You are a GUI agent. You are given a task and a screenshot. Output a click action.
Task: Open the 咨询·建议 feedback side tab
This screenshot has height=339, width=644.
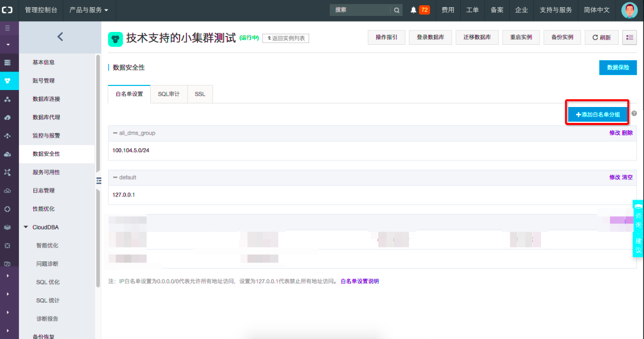tap(638, 228)
